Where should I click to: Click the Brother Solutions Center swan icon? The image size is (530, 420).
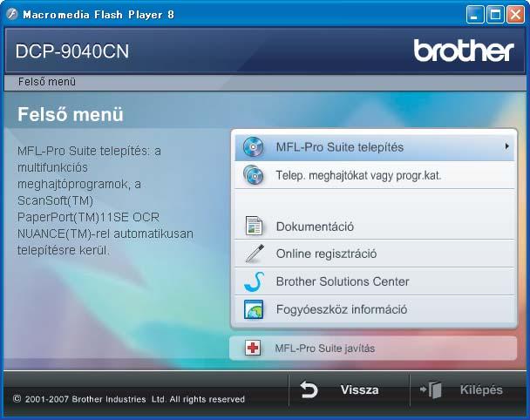point(255,281)
